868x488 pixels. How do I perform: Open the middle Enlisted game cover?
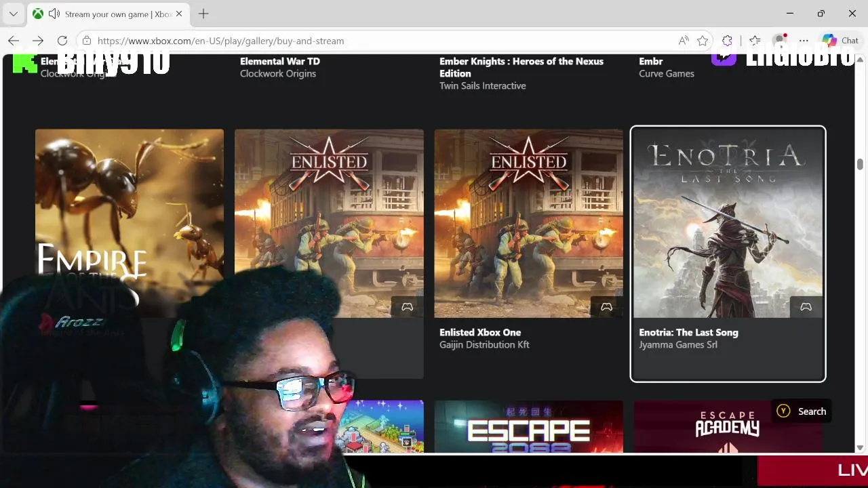pos(329,223)
